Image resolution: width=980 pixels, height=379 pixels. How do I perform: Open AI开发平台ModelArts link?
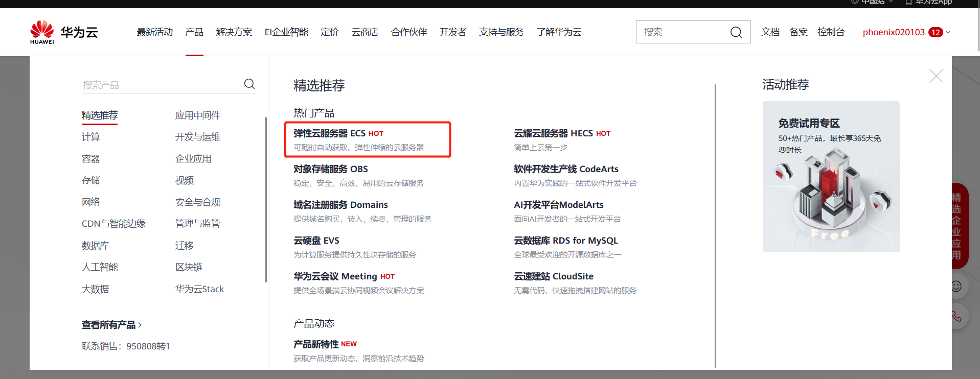(x=559, y=205)
